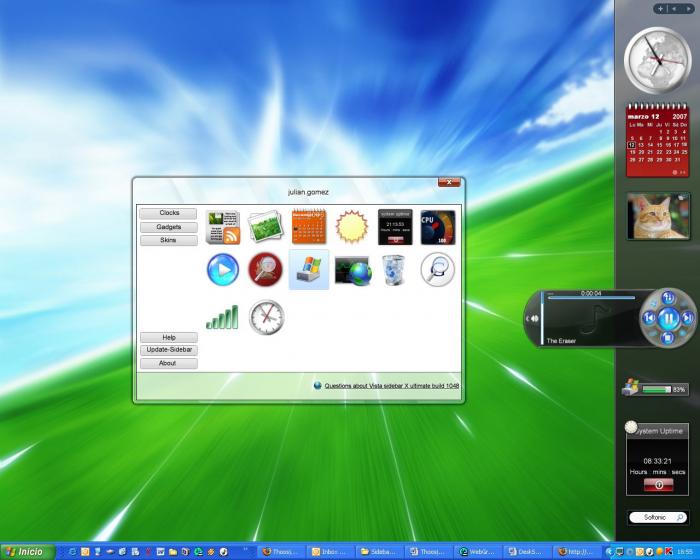Select the RSS news feed gadget icon
This screenshot has width=700, height=560.
[x=223, y=227]
